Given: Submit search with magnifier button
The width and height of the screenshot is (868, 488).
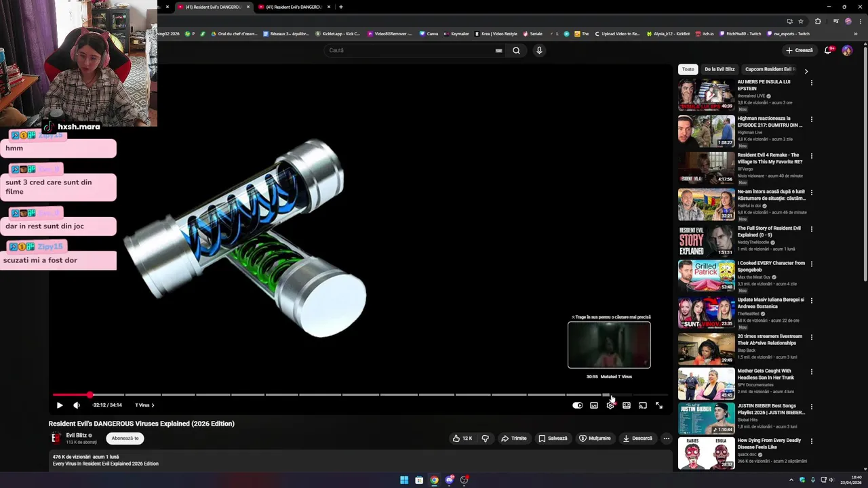Looking at the screenshot, I should [x=516, y=50].
